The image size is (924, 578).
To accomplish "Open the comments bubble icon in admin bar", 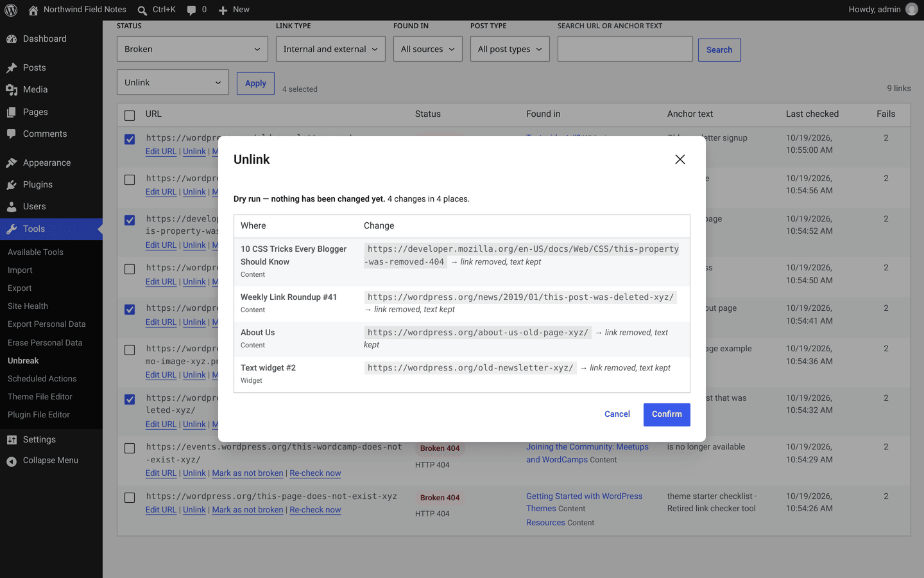I will click(191, 10).
